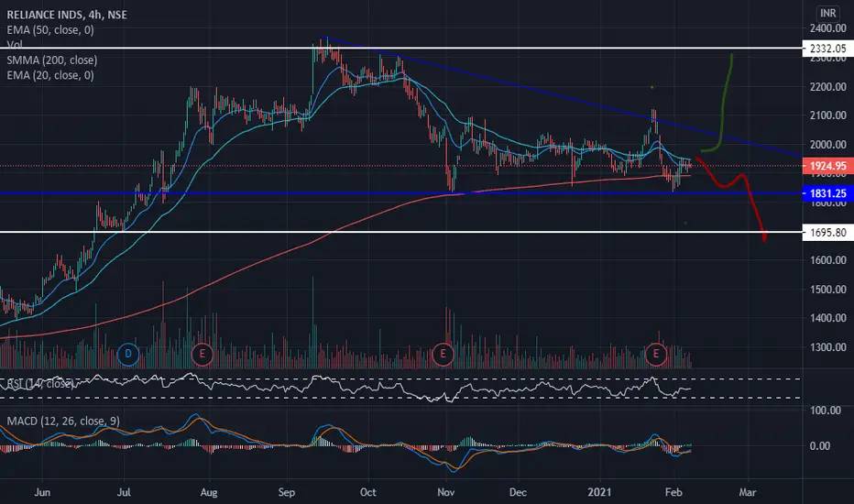
Task: Select the MACD (12, 26, close, 9) label
Action: point(63,422)
